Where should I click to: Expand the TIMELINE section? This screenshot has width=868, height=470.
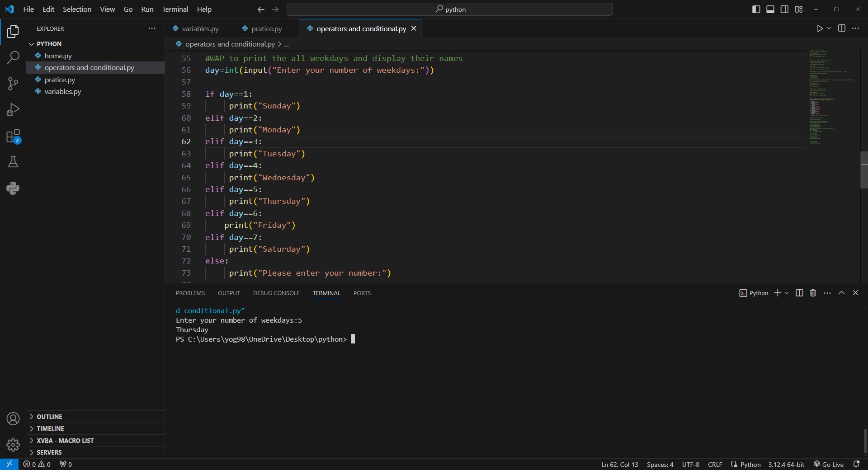click(x=95, y=428)
